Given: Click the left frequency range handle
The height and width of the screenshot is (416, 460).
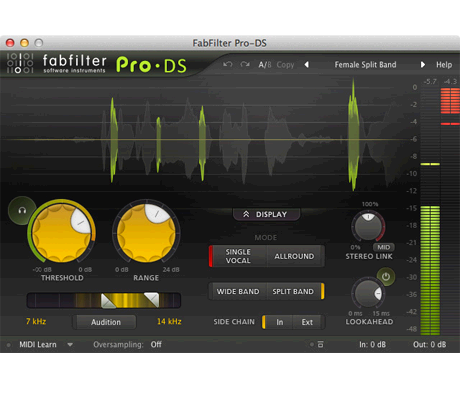Looking at the screenshot, I should tap(109, 300).
